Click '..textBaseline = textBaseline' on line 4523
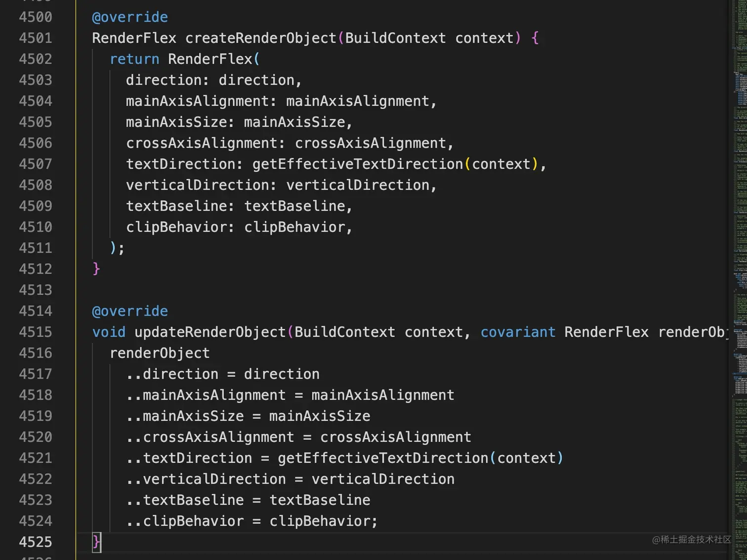The width and height of the screenshot is (747, 560). 248,500
